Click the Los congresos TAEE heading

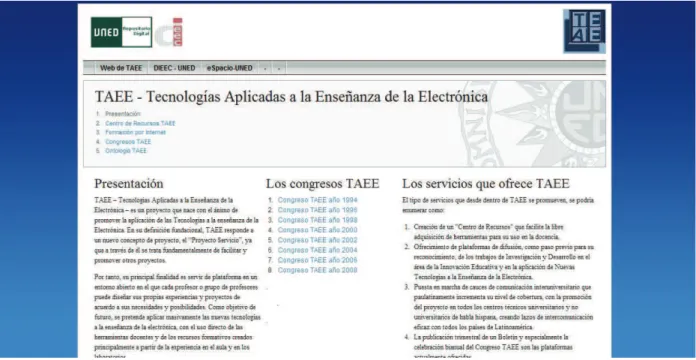(323, 183)
